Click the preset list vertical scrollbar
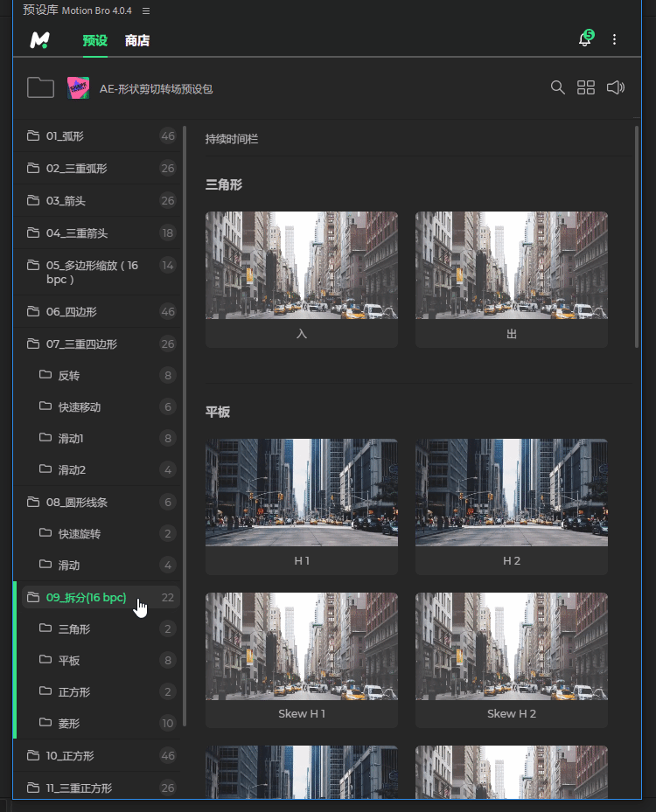 pos(636,237)
